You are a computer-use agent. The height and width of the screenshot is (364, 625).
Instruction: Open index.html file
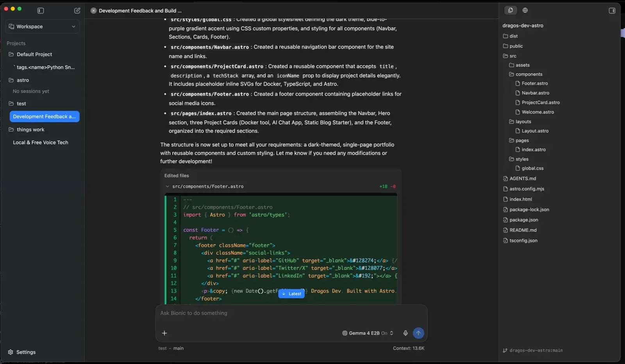coord(518,199)
